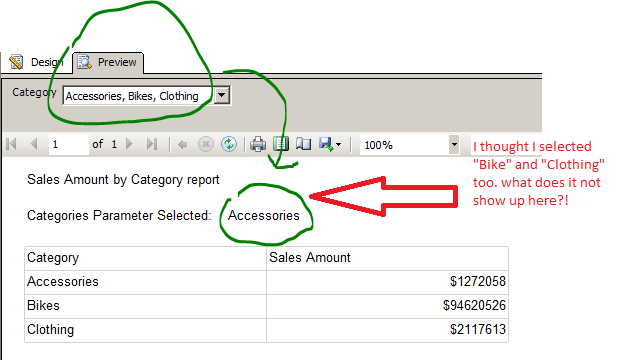This screenshot has height=360, width=634.
Task: Toggle print layout view icon
Action: [281, 144]
